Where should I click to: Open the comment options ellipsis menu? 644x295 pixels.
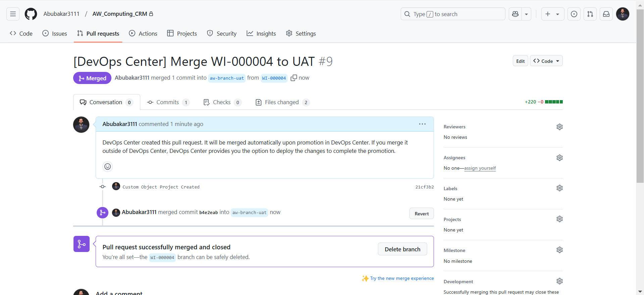422,124
